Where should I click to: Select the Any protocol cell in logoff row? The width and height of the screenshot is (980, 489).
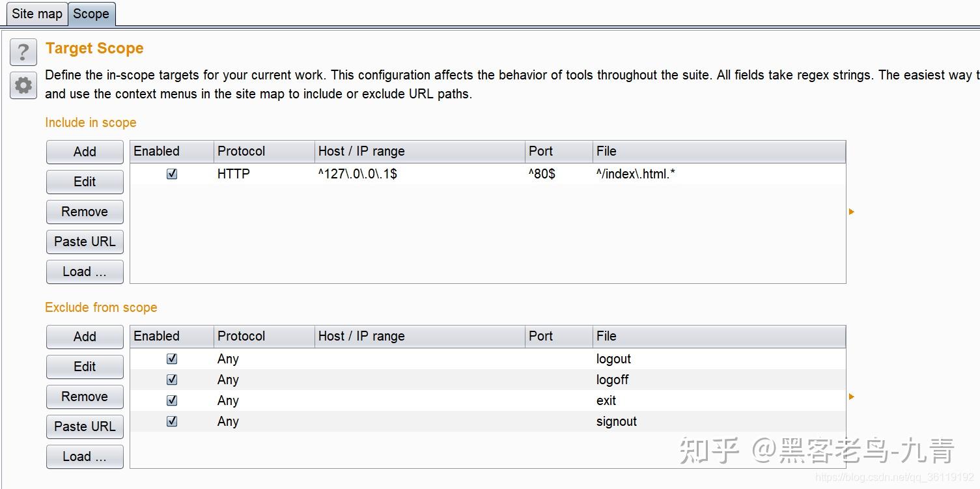264,380
